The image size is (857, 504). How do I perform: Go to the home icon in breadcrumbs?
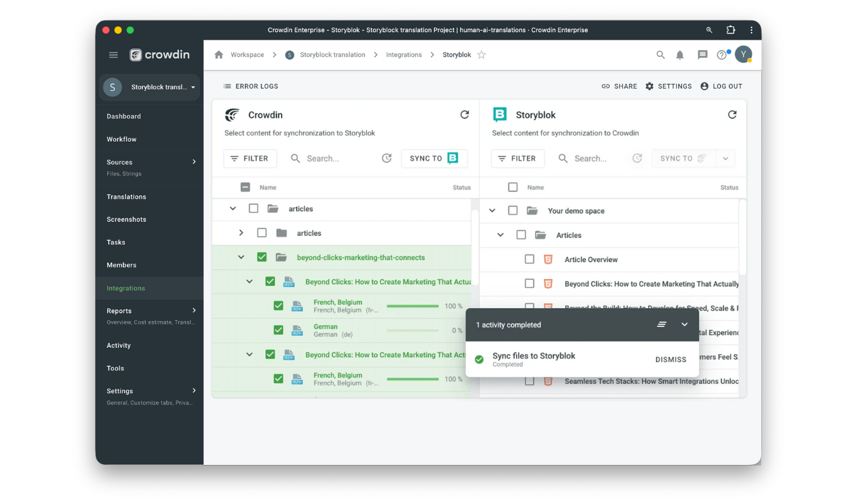pyautogui.click(x=219, y=55)
